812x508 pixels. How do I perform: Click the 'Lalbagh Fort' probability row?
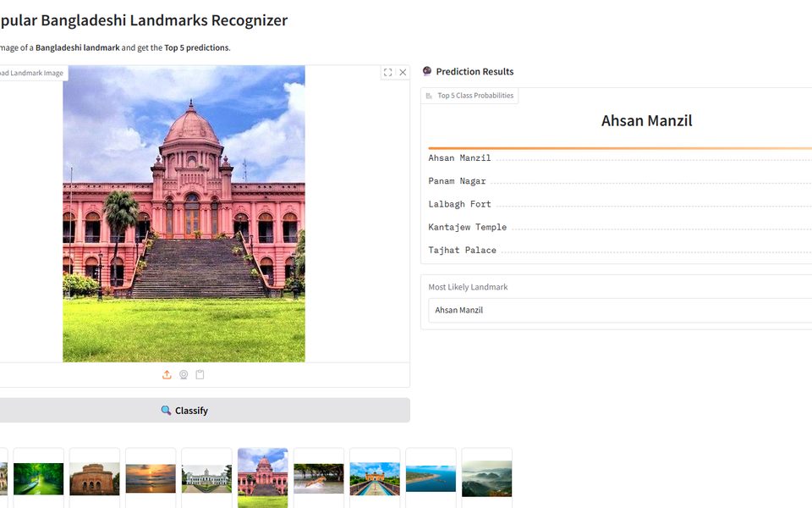pos(620,204)
